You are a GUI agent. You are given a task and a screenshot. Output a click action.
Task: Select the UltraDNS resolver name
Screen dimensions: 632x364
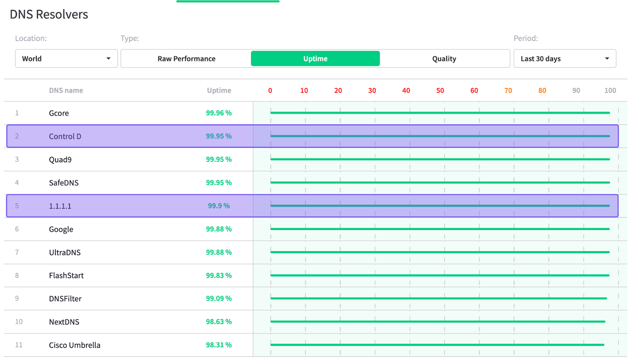[65, 252]
